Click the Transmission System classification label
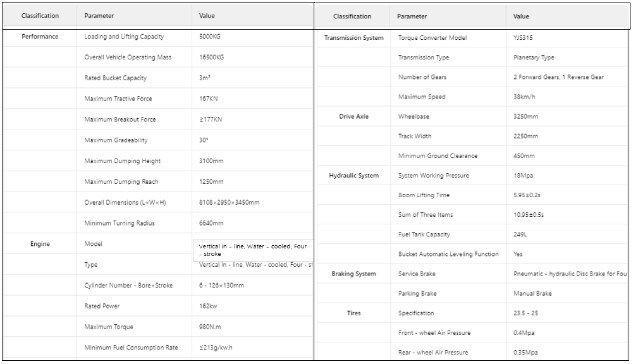This screenshot has width=633, height=364. coord(353,38)
